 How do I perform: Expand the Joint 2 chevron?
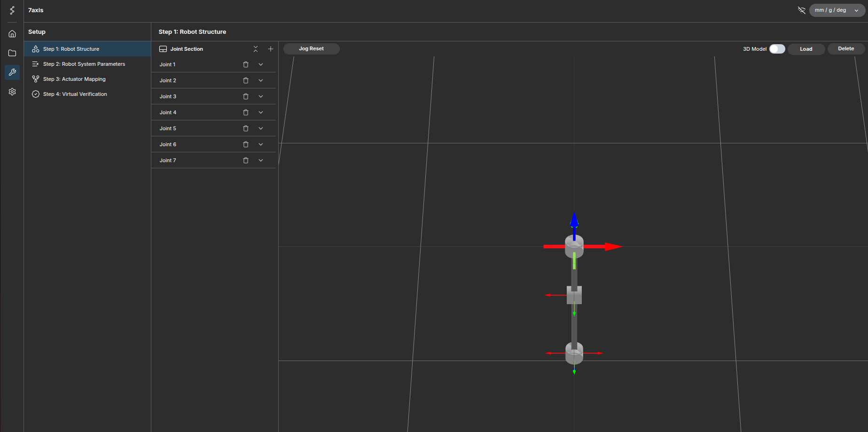[x=261, y=80]
